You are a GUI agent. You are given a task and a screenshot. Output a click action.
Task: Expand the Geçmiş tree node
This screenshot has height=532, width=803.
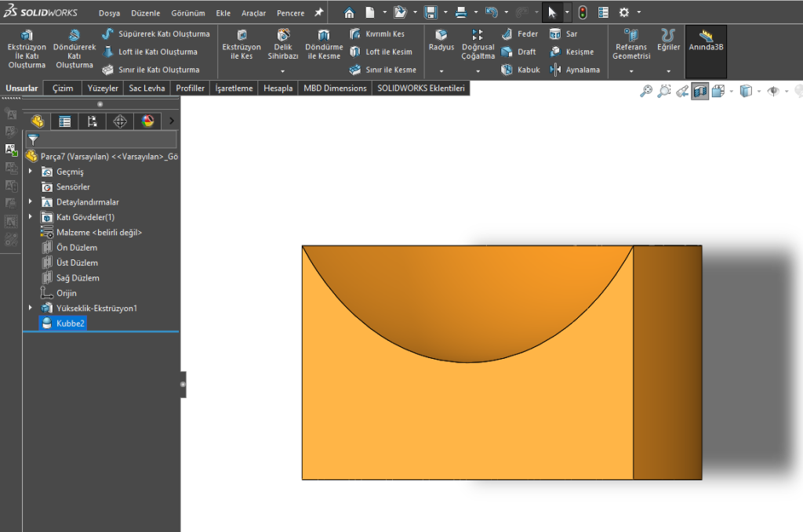[x=31, y=172]
